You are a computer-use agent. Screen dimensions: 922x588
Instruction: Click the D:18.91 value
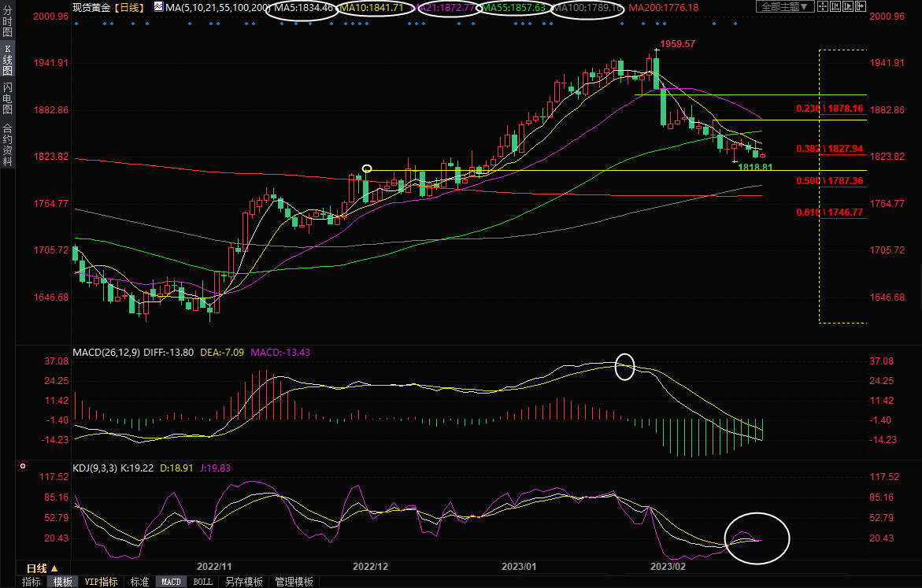click(x=176, y=468)
